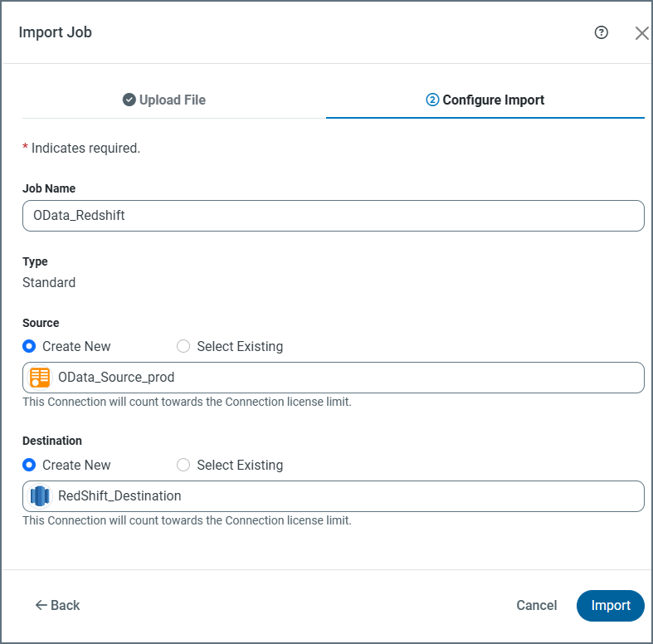
Task: Click the help question mark icon
Action: [x=602, y=32]
